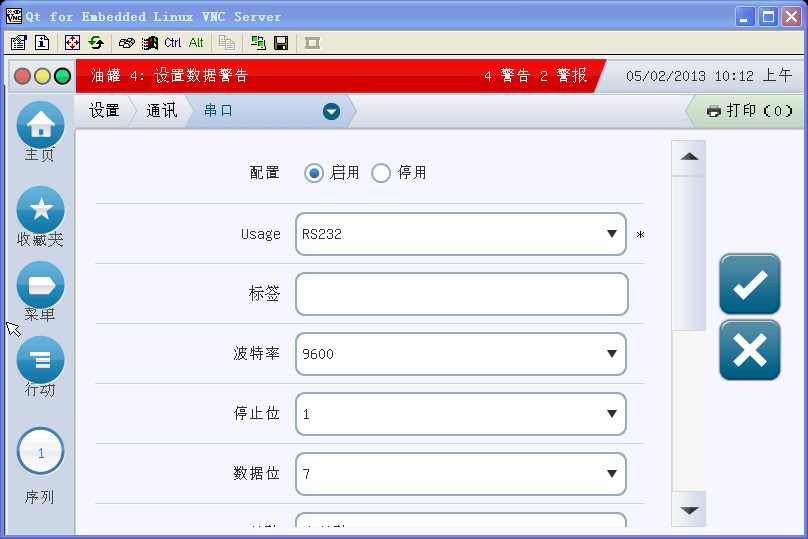Open the Favorites (收藏夹) star icon

point(40,209)
